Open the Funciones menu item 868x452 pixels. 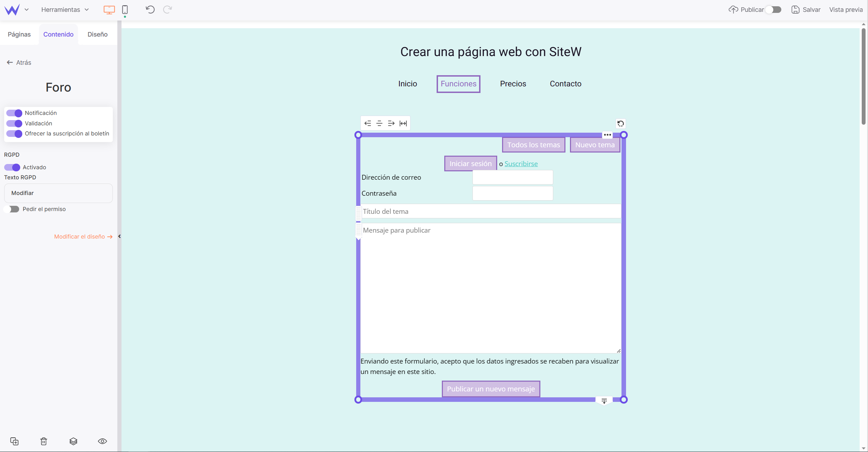tap(458, 84)
